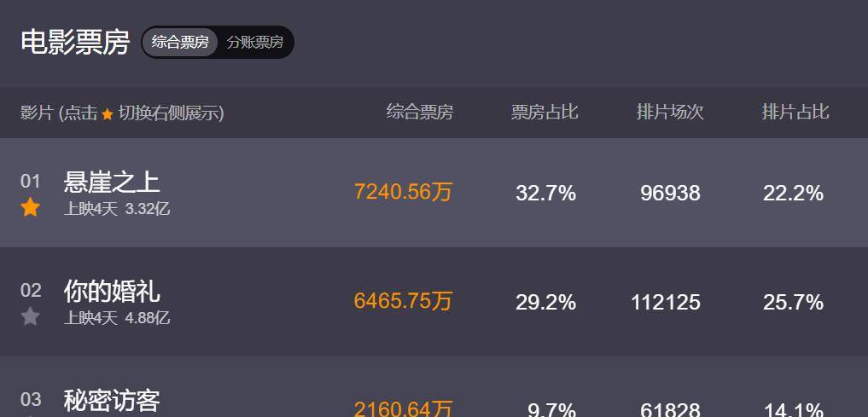
Task: Click the 排片场次 column header
Action: pyautogui.click(x=670, y=113)
